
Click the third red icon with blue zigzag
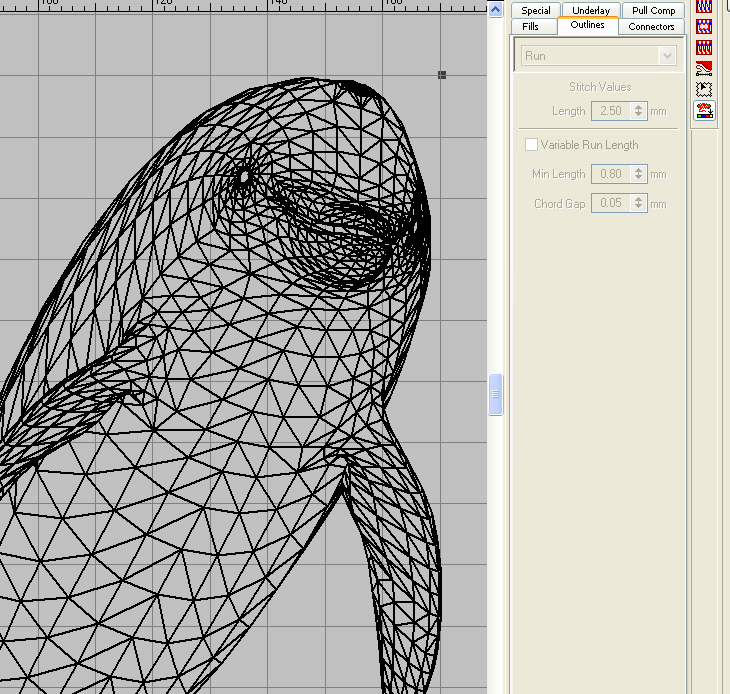coord(705,47)
